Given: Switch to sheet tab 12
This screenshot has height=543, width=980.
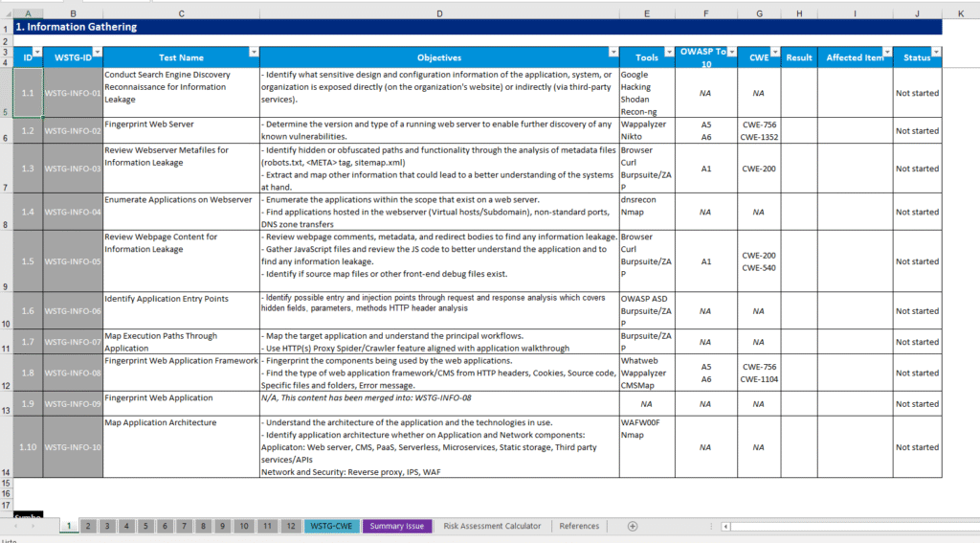Looking at the screenshot, I should pyautogui.click(x=290, y=526).
